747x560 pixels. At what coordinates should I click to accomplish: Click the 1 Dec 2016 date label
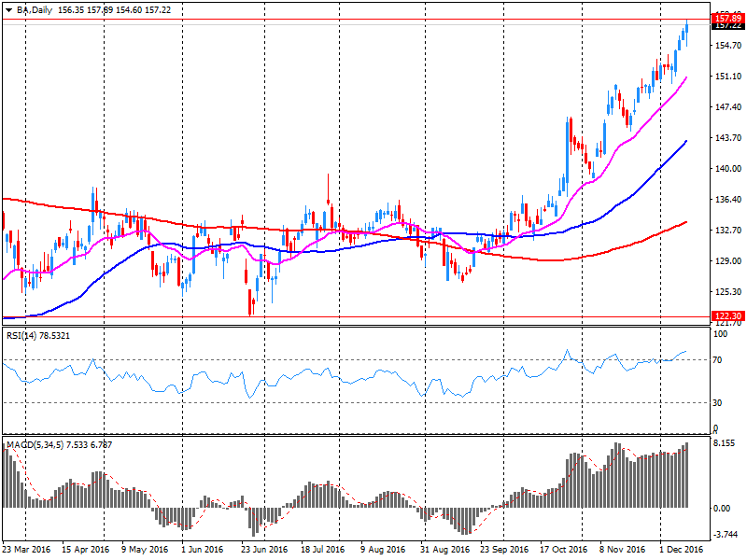pos(682,550)
